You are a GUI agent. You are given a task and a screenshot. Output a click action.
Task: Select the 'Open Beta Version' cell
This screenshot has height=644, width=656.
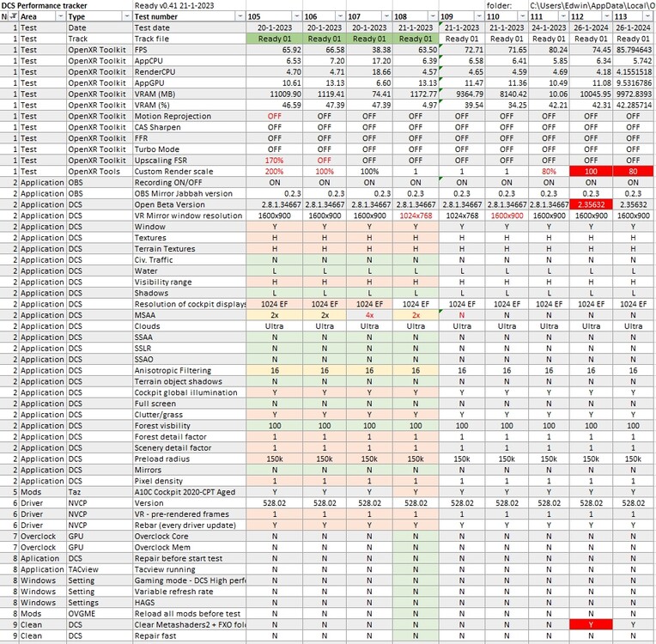tap(189, 204)
